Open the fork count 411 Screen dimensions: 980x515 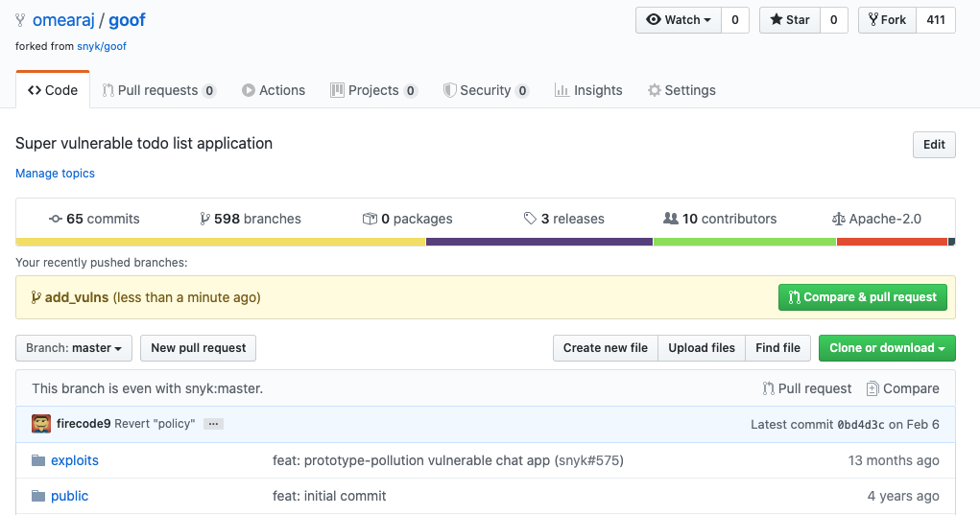pos(936,20)
